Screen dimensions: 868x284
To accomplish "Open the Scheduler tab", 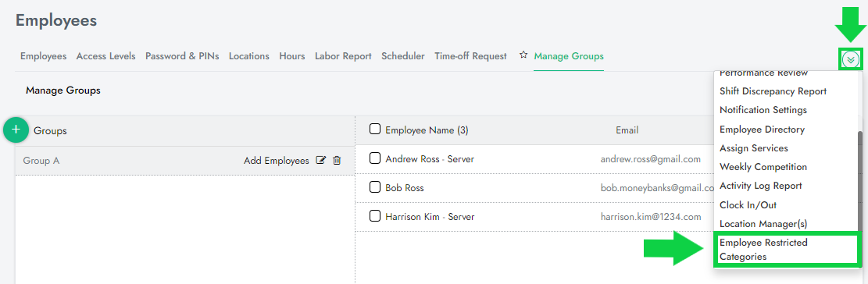I will [403, 56].
